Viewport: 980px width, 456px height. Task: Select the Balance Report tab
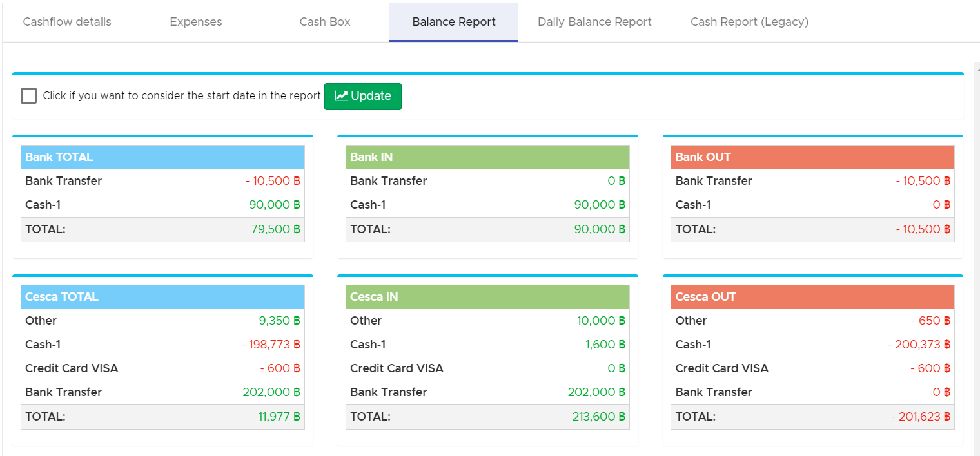454,22
